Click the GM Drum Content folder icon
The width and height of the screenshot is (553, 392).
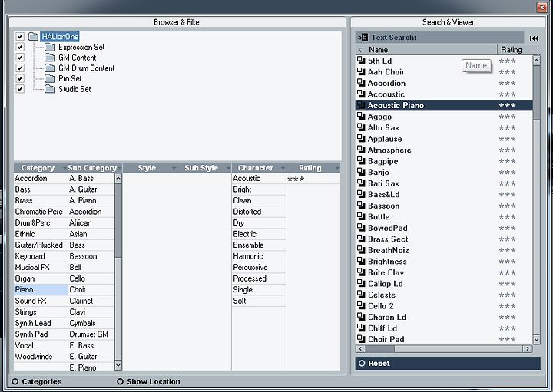[50, 68]
